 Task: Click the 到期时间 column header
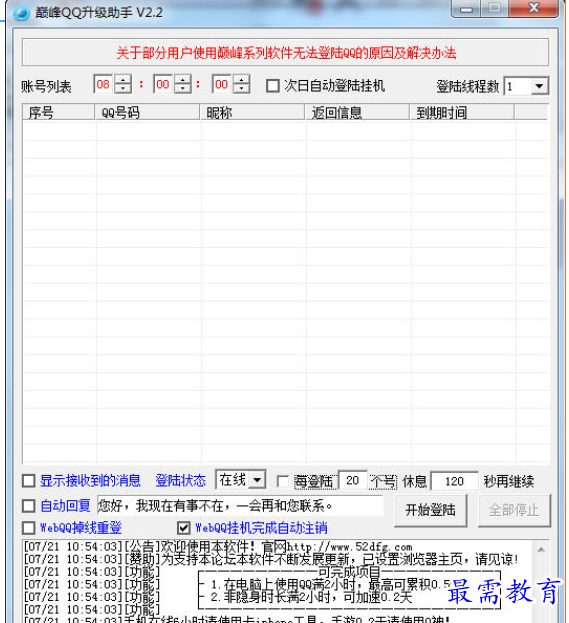tap(462, 112)
